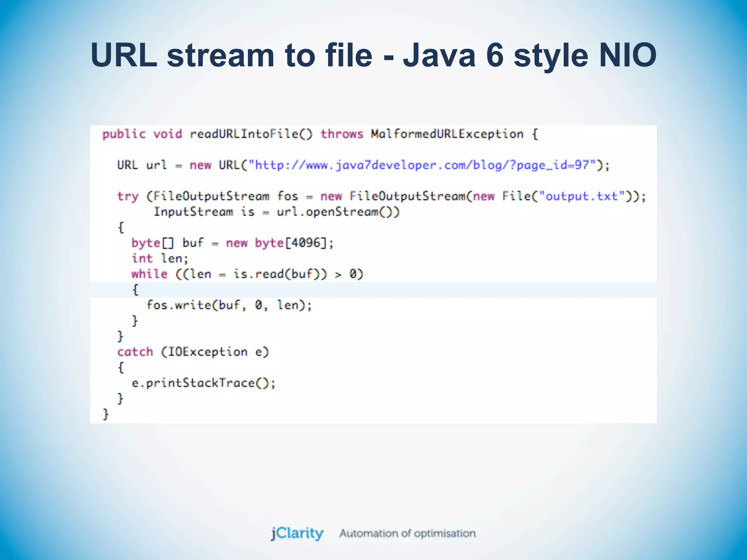Click the "Automation of optimisation" tagline

[x=407, y=533]
